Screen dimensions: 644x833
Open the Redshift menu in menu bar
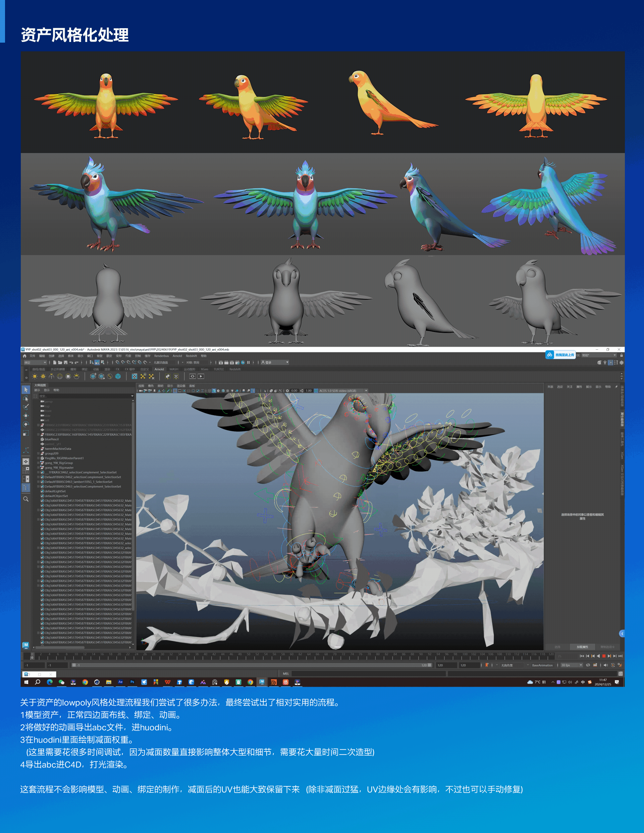(x=191, y=356)
